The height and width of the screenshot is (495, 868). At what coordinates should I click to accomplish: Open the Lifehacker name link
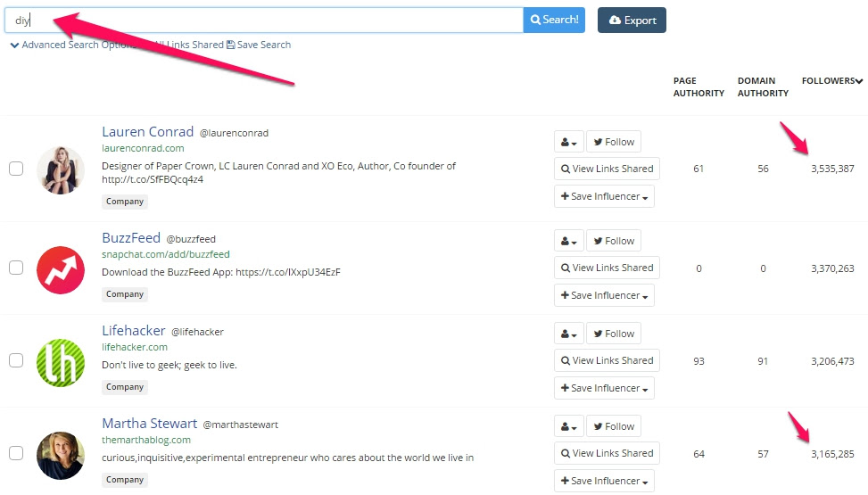134,331
